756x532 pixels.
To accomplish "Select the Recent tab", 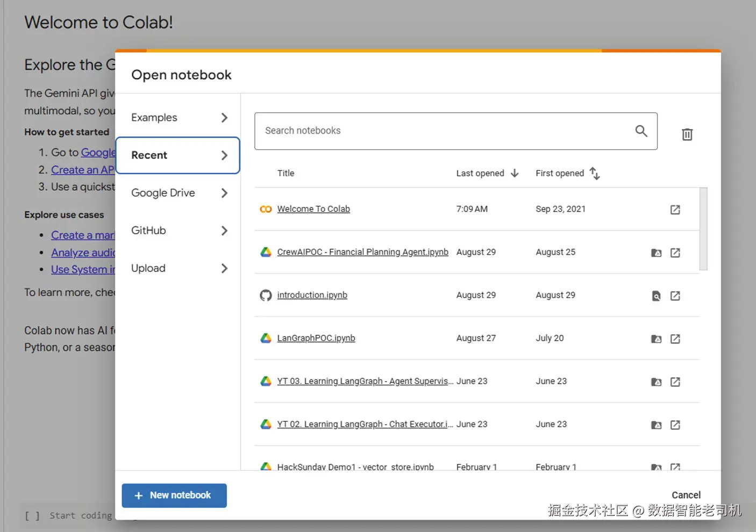I will click(x=177, y=155).
